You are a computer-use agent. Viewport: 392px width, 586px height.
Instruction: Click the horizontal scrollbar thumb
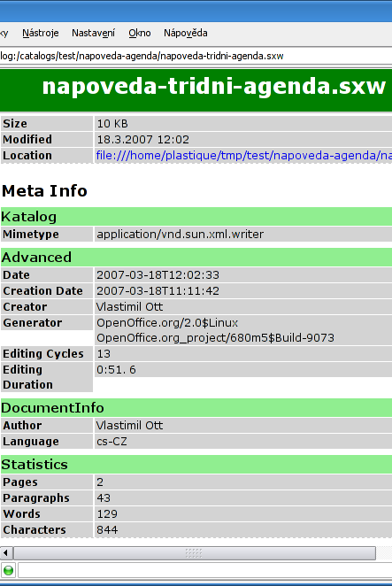pyautogui.click(x=195, y=552)
